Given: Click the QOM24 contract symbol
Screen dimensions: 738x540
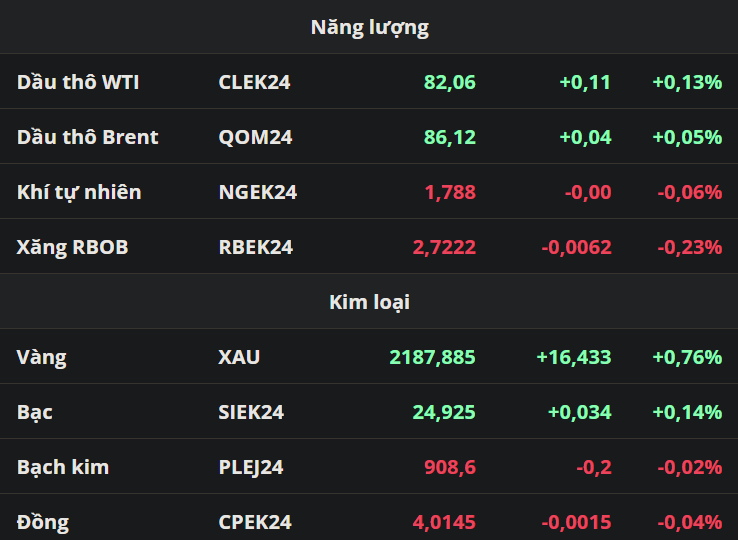Looking at the screenshot, I should point(255,137).
